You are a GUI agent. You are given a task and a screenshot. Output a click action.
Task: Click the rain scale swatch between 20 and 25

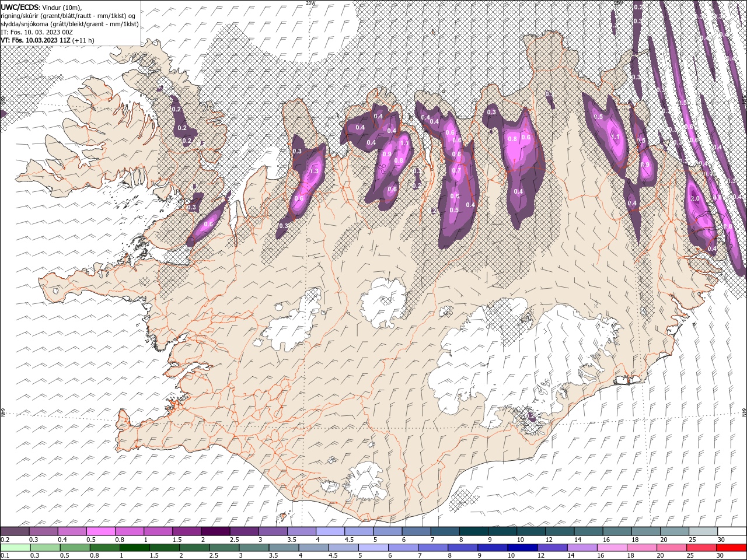click(x=671, y=547)
